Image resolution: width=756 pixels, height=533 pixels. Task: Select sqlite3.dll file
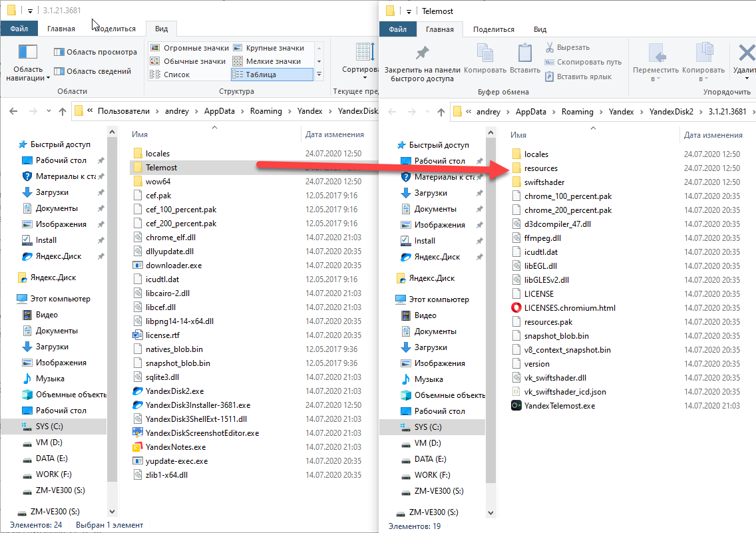162,377
